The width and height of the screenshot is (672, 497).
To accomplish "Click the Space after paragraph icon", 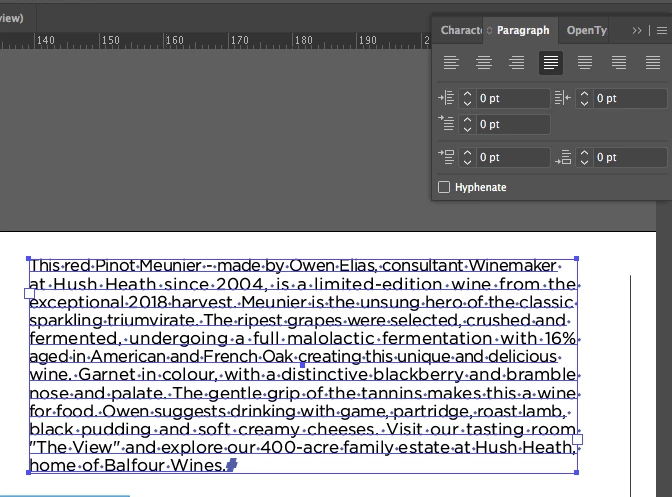I will tap(563, 157).
